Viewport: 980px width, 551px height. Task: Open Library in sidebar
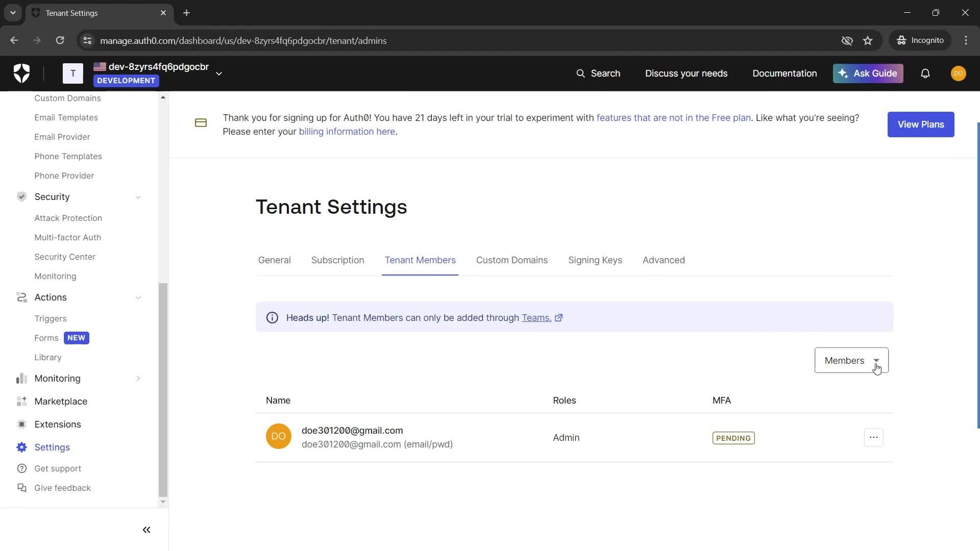[x=47, y=357]
